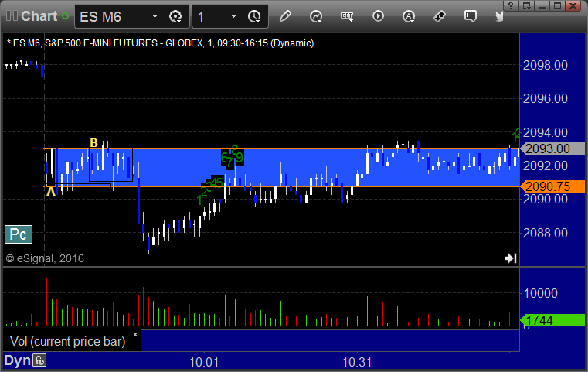Click the 2098.00 price axis label

(x=546, y=65)
